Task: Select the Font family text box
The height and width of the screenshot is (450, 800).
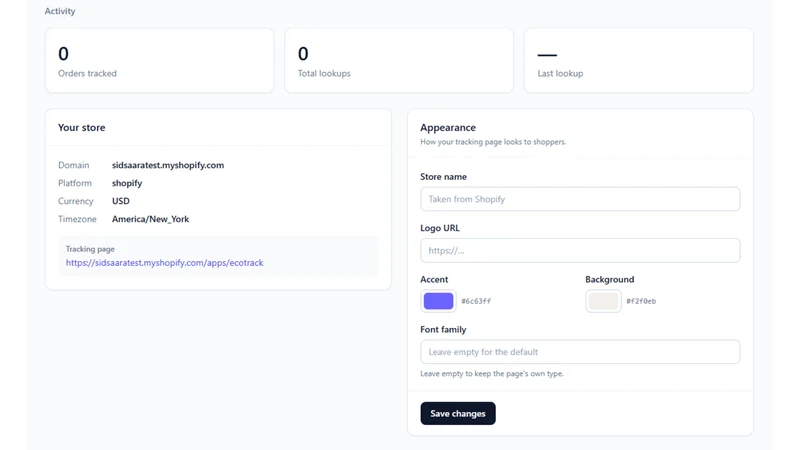Action: pyautogui.click(x=580, y=352)
